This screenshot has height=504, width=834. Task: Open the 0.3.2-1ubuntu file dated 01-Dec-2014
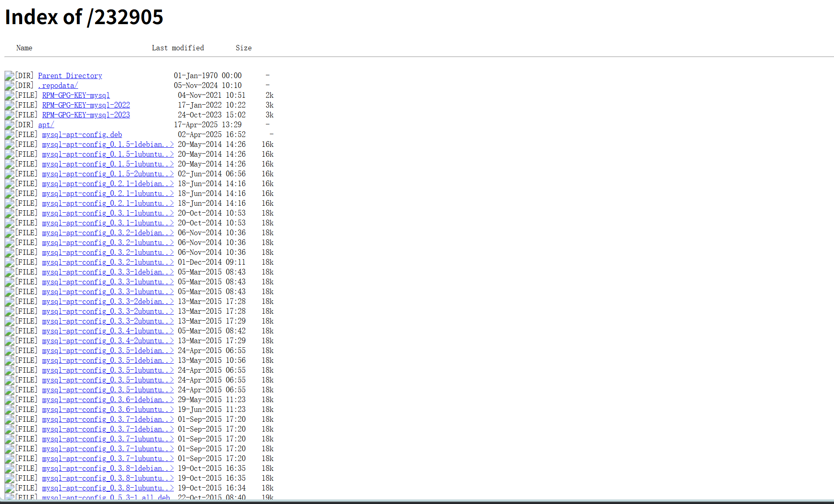pos(108,262)
